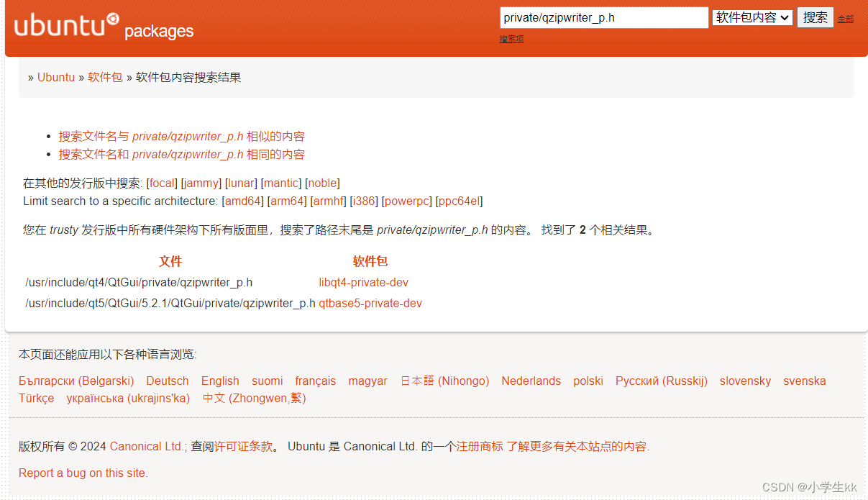The width and height of the screenshot is (868, 500).
Task: Switch language to svenska
Action: (x=805, y=381)
